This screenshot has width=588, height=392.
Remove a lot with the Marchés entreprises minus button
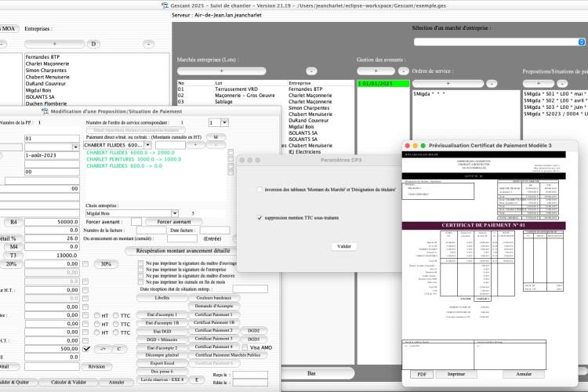(311, 71)
